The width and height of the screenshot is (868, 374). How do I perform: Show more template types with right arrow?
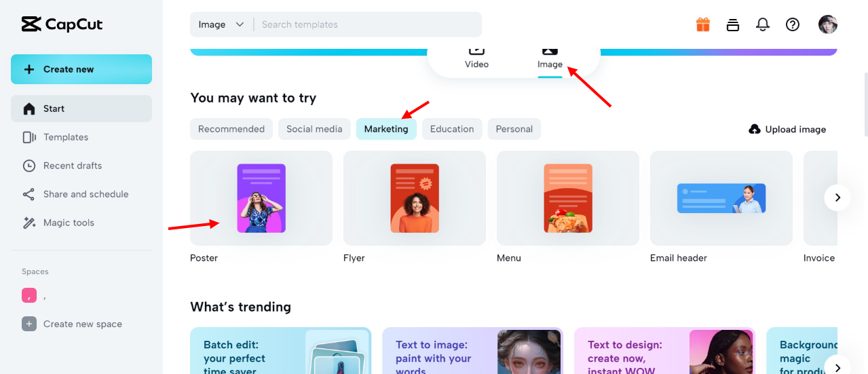837,198
